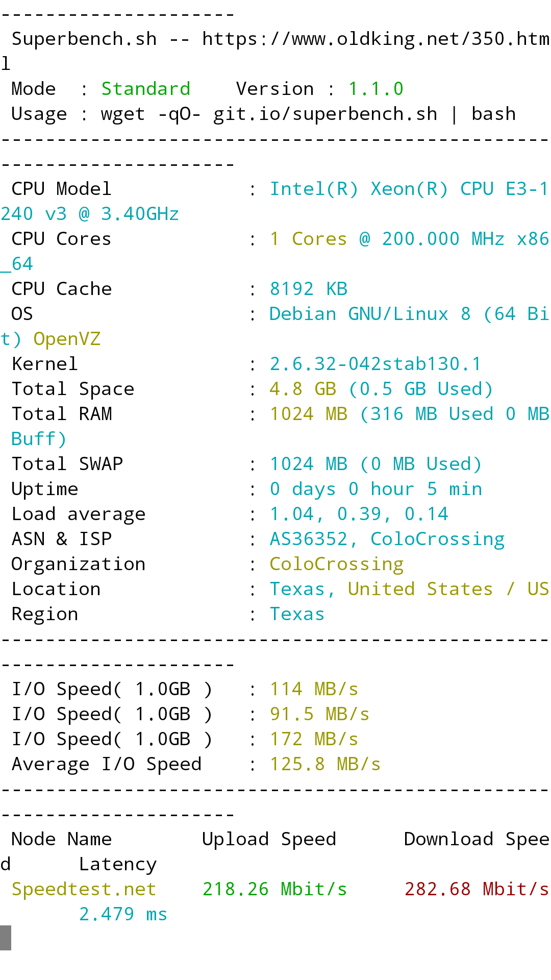Click the Region value Texas
The height and width of the screenshot is (980, 551).
click(x=297, y=614)
